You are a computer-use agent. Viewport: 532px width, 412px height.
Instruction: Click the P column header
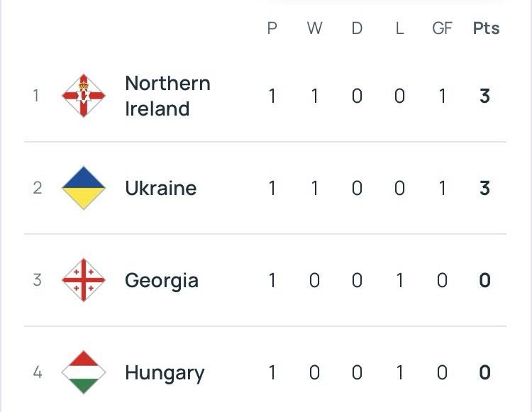(272, 28)
